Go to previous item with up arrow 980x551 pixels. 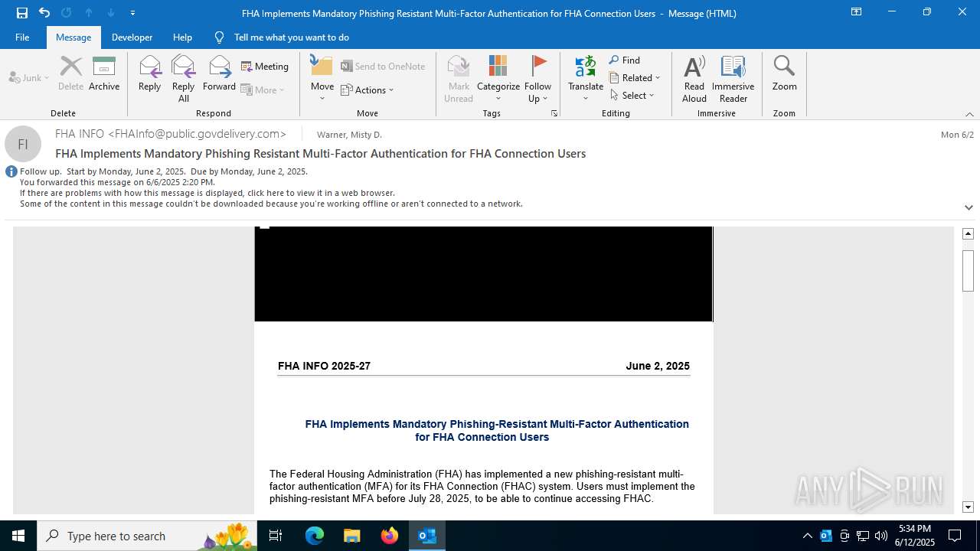tap(89, 13)
